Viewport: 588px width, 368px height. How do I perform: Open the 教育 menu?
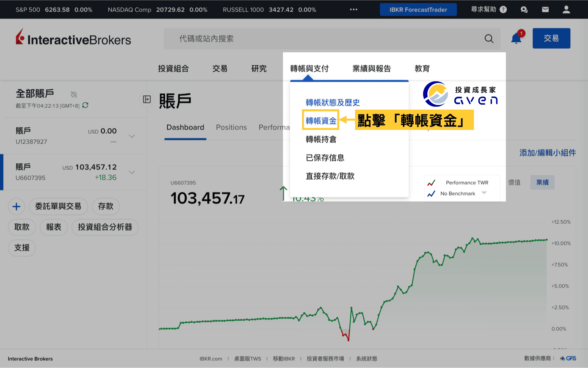422,68
